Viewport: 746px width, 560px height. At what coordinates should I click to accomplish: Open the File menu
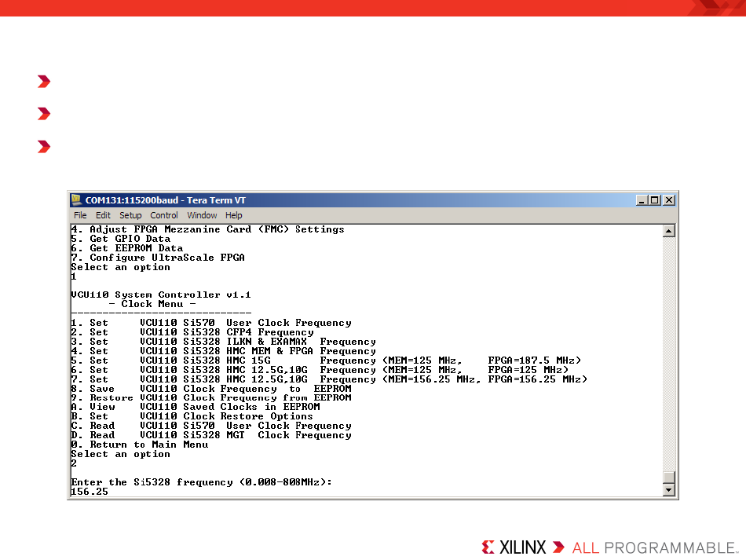click(x=80, y=215)
